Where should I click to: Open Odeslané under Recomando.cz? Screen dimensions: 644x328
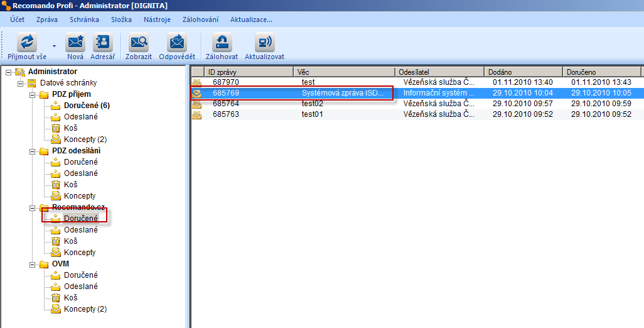click(x=81, y=230)
